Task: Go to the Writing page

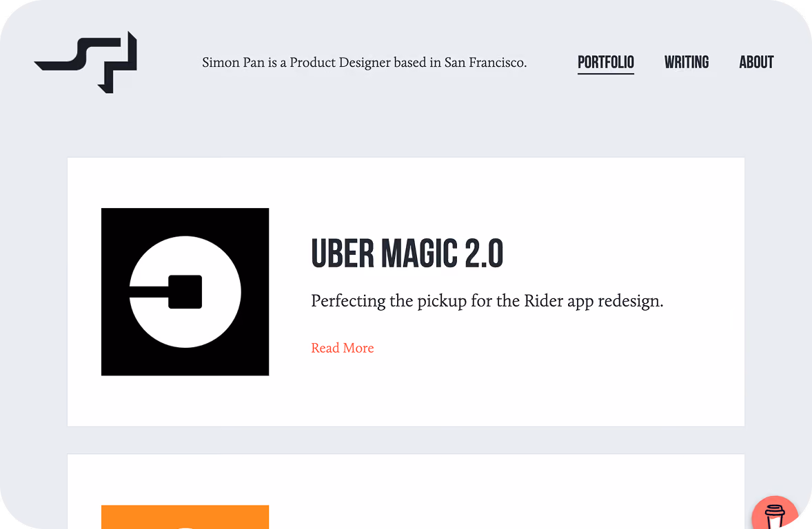Action: coord(687,63)
